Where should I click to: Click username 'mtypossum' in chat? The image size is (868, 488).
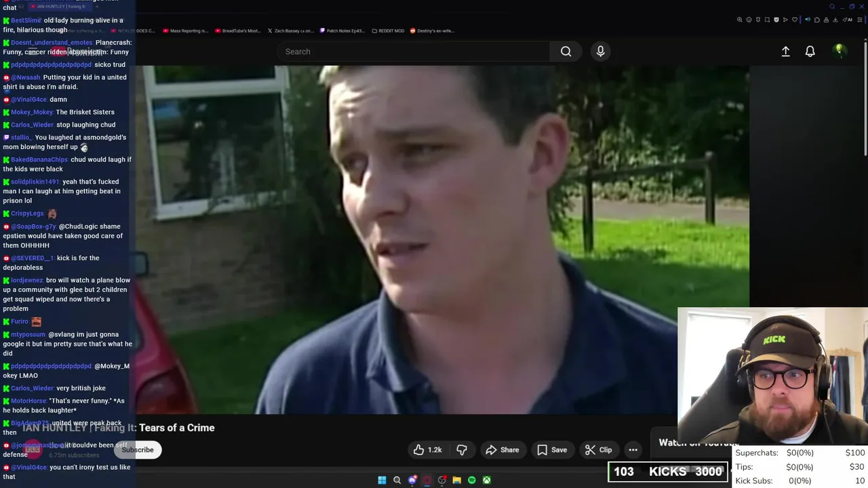28,335
